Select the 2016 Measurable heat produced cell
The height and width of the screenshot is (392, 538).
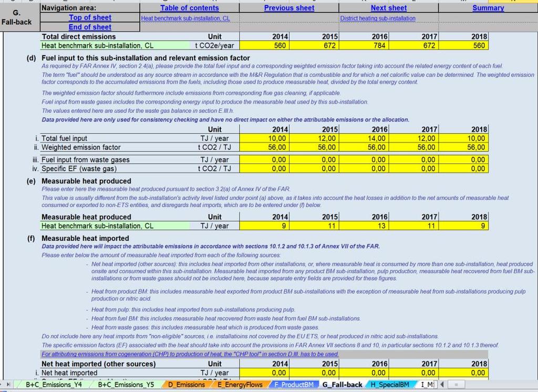(x=364, y=226)
